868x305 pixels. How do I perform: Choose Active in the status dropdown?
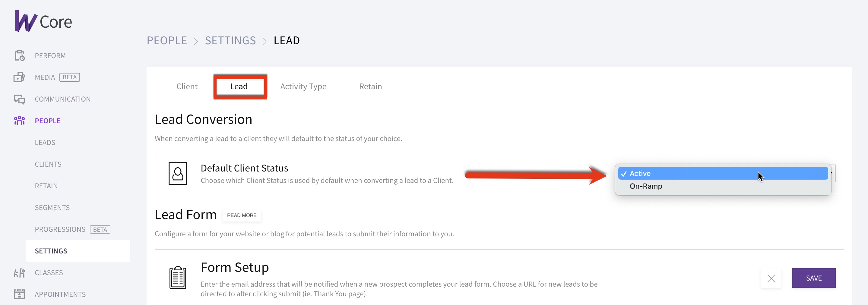[723, 173]
